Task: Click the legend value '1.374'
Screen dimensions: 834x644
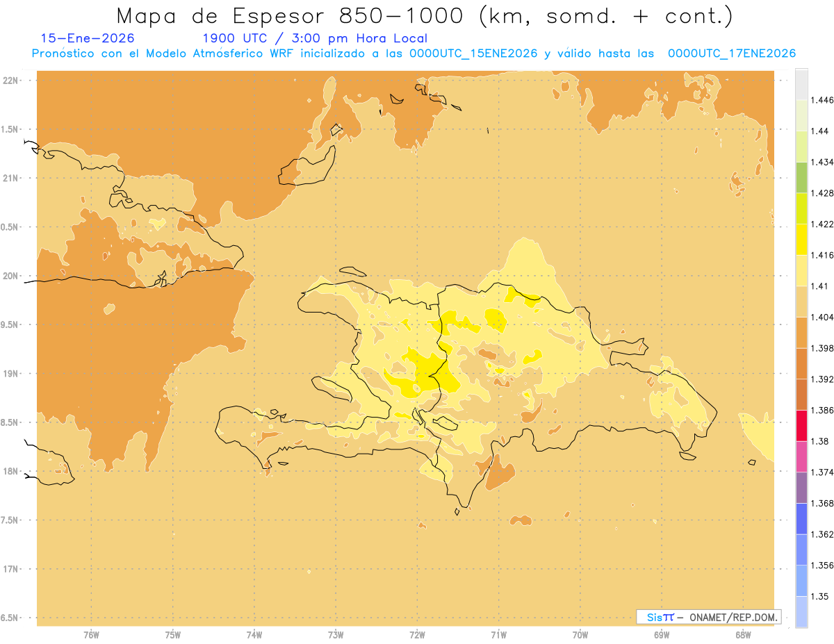Action: (822, 472)
